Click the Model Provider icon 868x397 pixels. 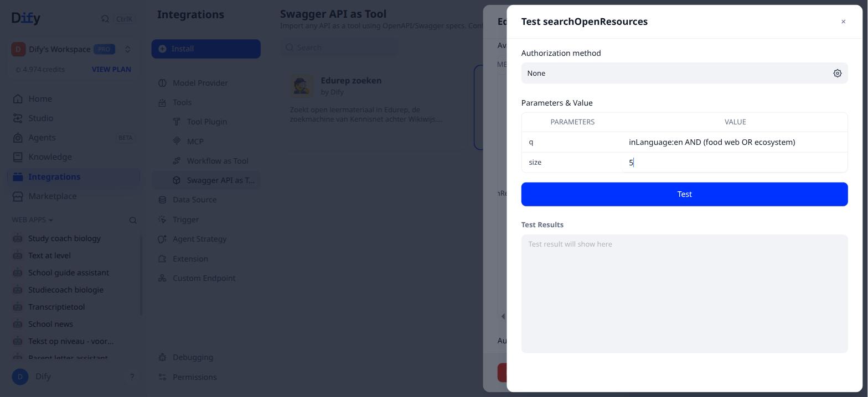pos(162,83)
